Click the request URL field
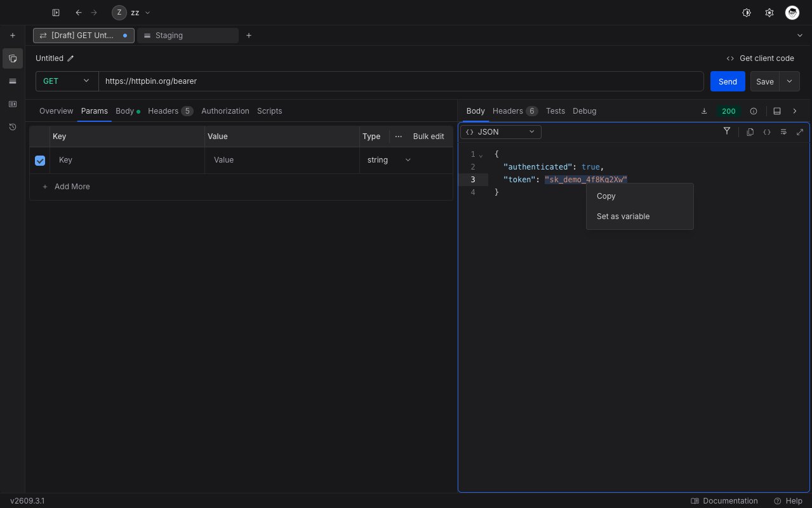 click(401, 81)
